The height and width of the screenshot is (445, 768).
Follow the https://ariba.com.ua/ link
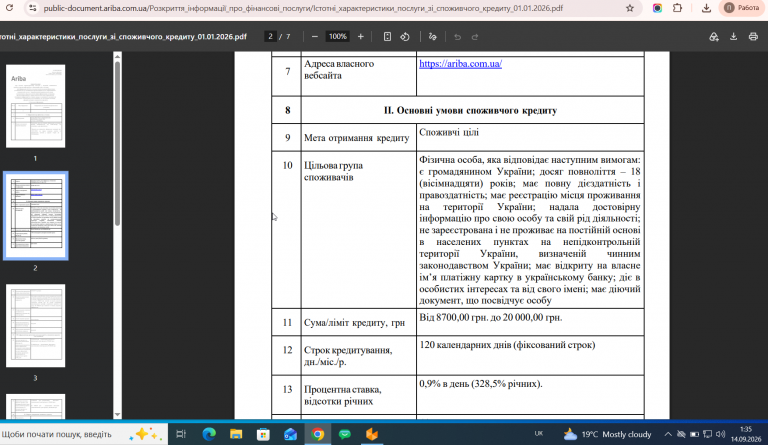tap(460, 64)
